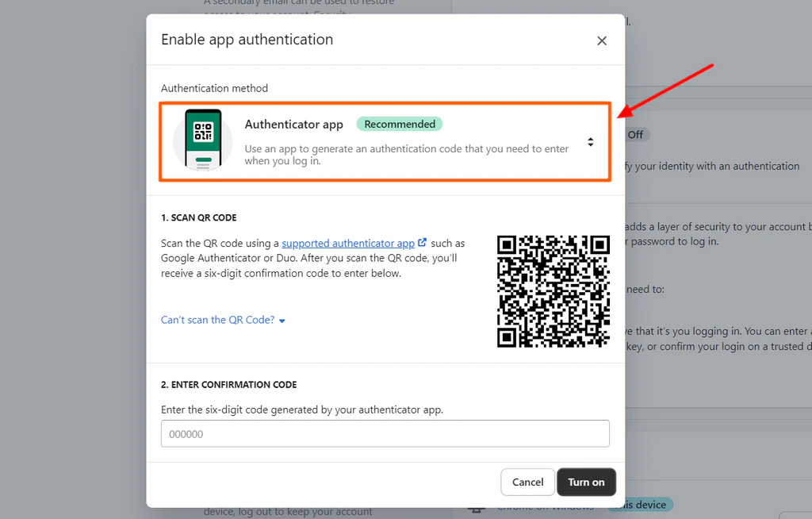
Task: Click the Cancel button
Action: pyautogui.click(x=527, y=482)
